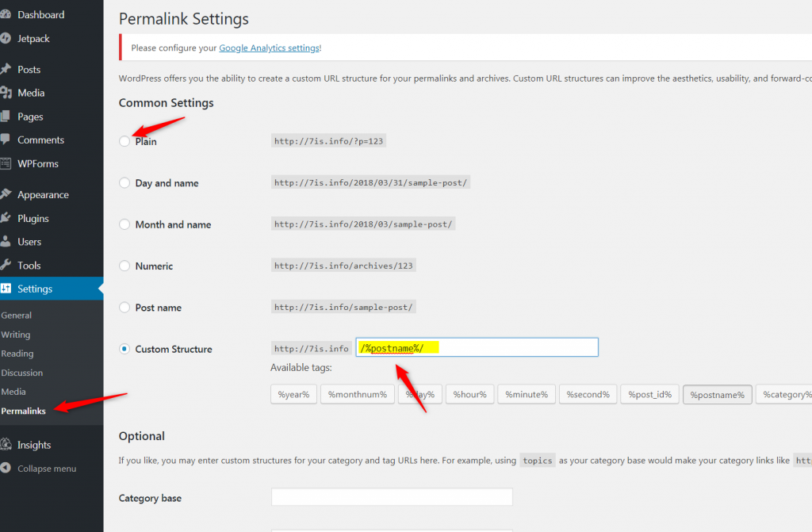
Task: Open the Plugins menu label
Action: click(33, 219)
